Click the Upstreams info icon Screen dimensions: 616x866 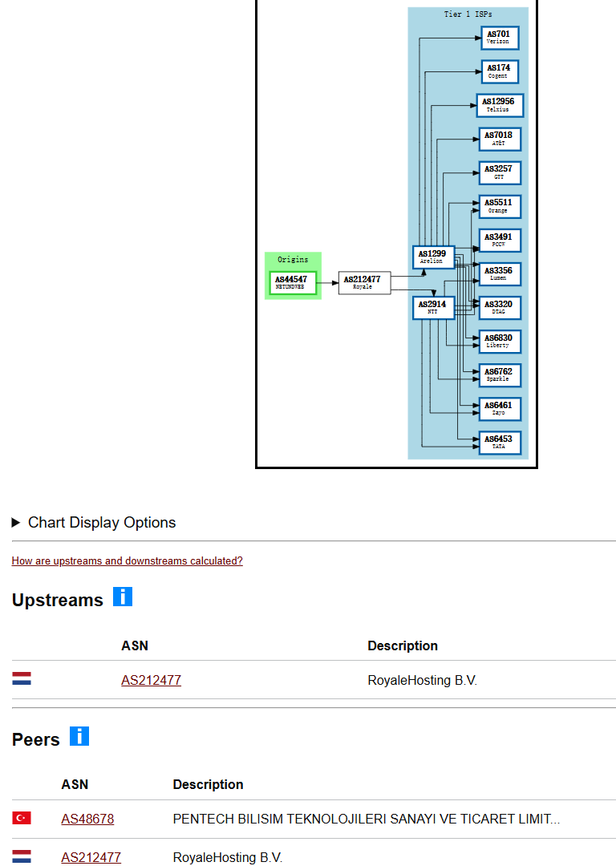123,597
